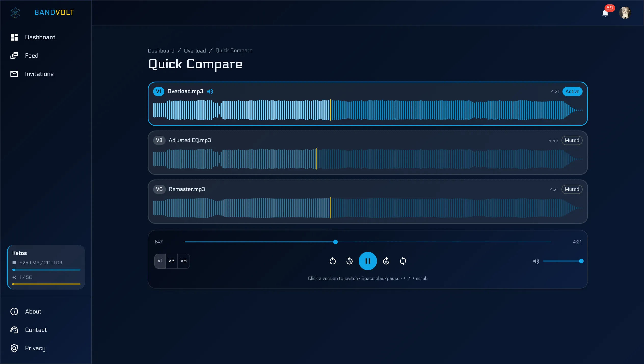Click the Feed stacked-windows icon
This screenshot has height=364, width=644.
coord(14,56)
